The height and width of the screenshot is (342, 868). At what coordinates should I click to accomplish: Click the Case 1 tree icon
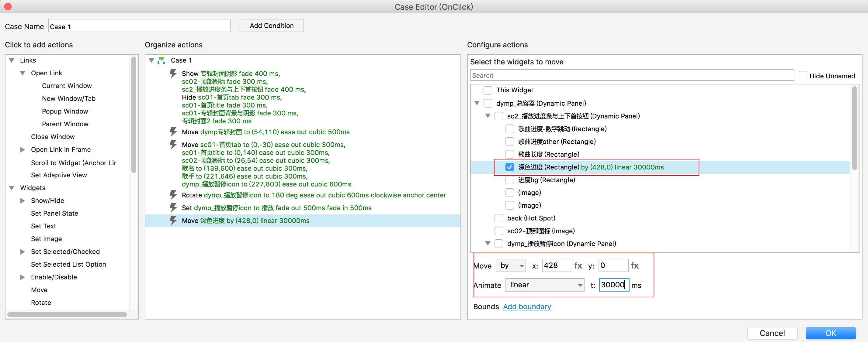161,60
